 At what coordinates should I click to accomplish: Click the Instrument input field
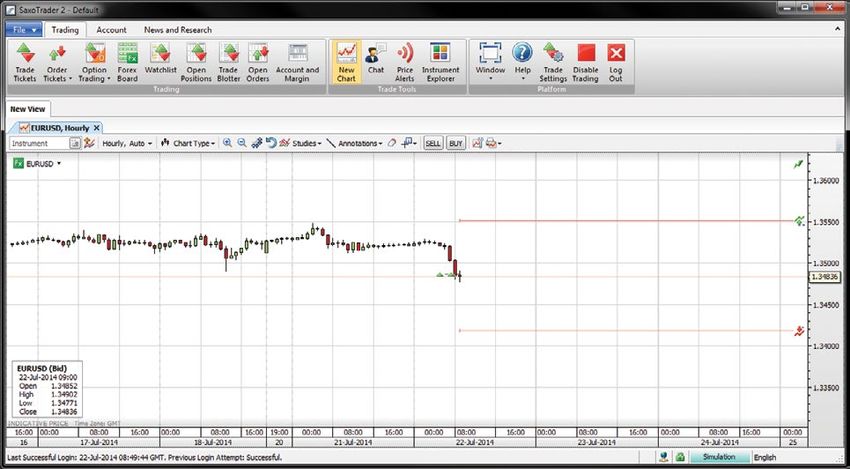40,143
